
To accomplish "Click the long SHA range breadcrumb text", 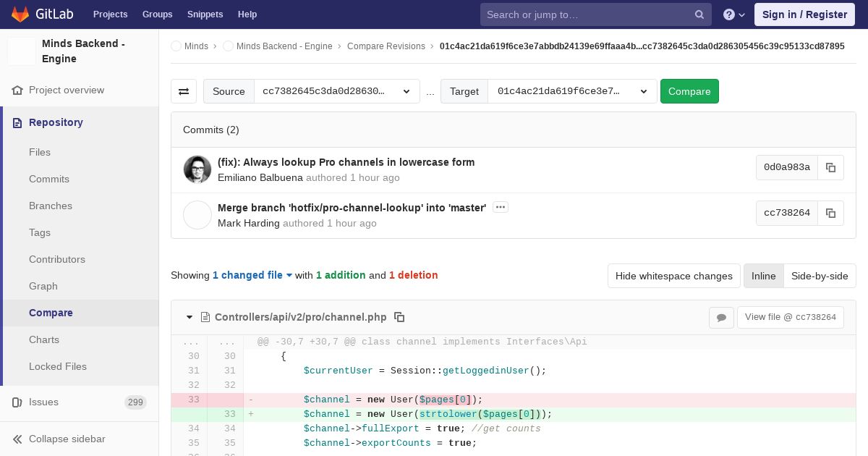I will pos(642,46).
